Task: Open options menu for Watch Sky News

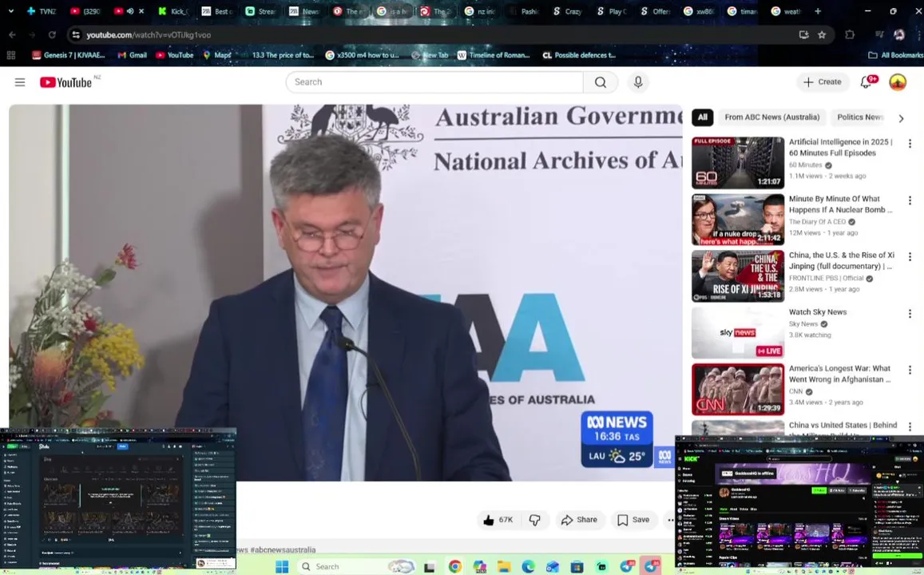Action: click(x=910, y=314)
